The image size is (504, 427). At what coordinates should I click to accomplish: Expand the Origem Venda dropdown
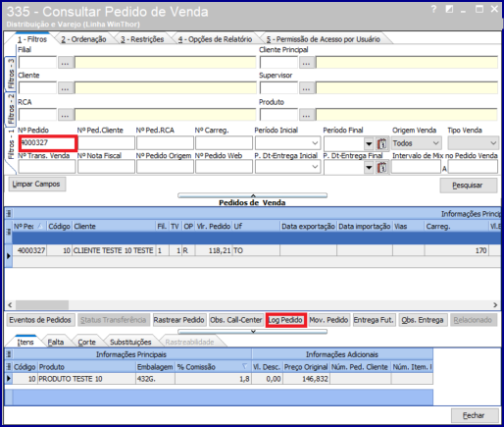pyautogui.click(x=435, y=143)
